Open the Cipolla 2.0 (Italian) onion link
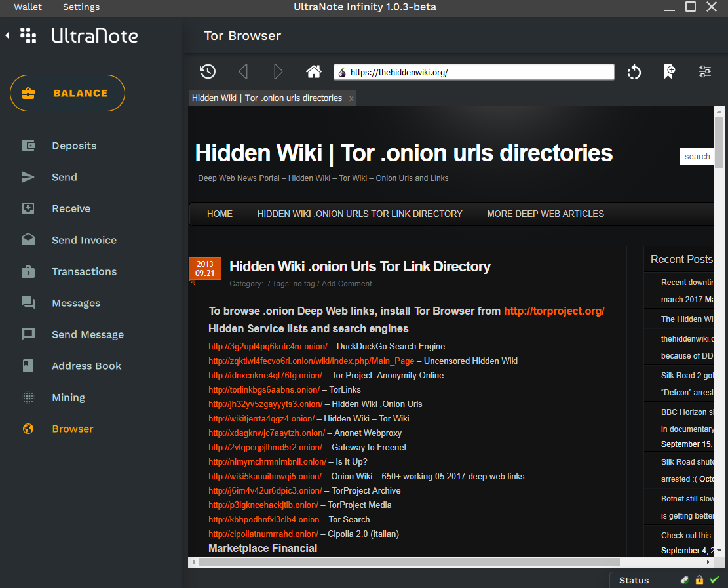The height and width of the screenshot is (588, 728). point(263,534)
